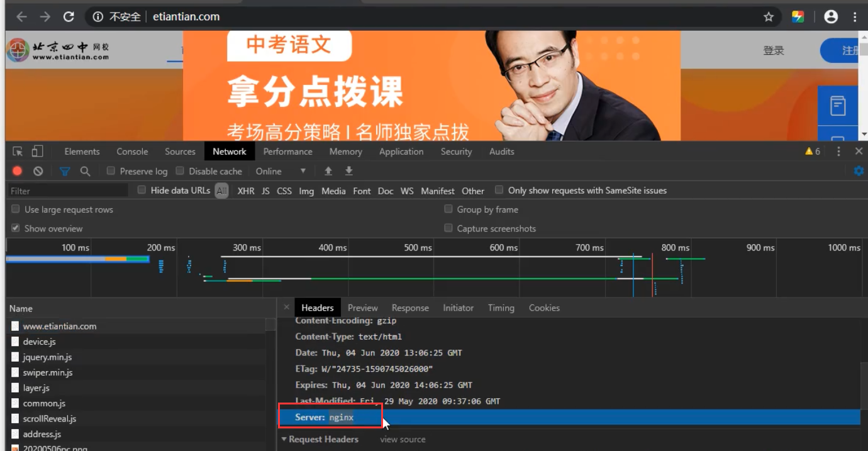Uncheck the Show overview checkbox

click(16, 228)
